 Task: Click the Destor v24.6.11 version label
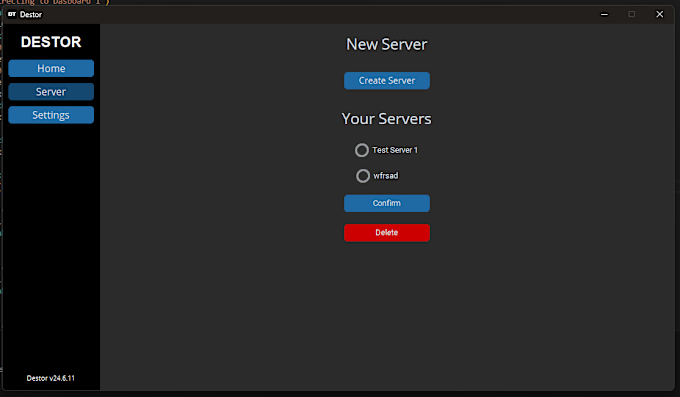click(x=51, y=378)
